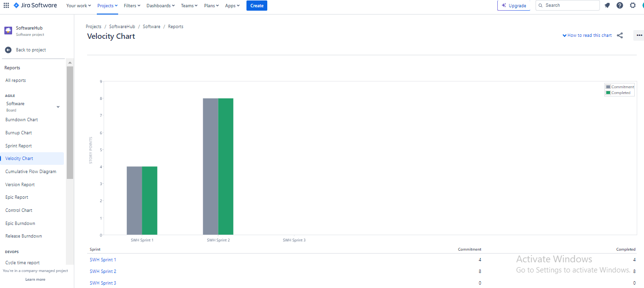Click SWH Sprint 2 gray commitment bar
Viewport: 644px width, 288px height.
click(x=211, y=167)
